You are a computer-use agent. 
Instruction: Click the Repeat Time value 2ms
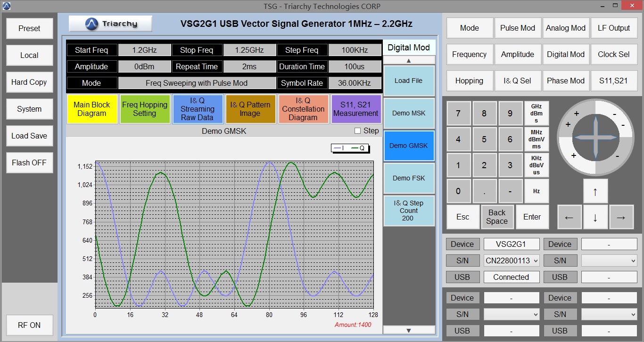pos(249,66)
